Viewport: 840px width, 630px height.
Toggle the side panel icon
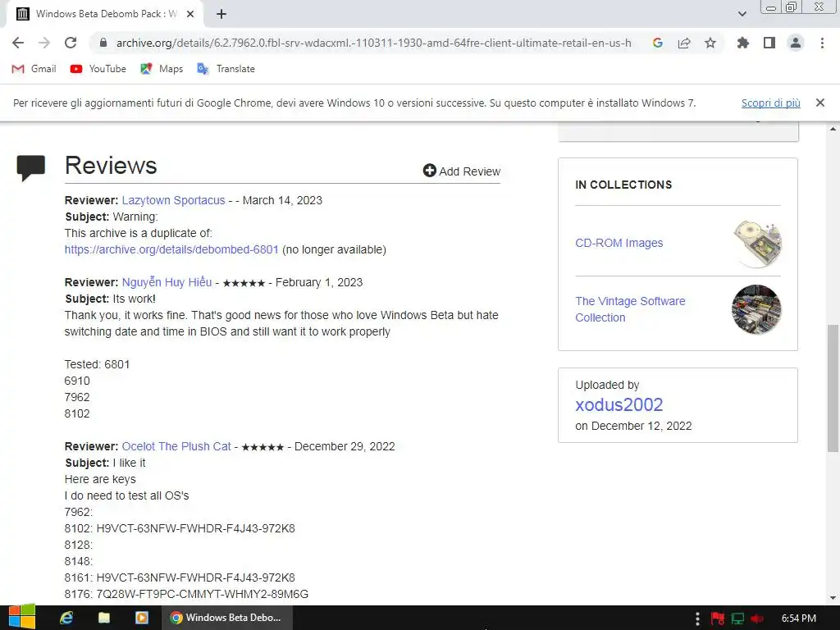(769, 43)
